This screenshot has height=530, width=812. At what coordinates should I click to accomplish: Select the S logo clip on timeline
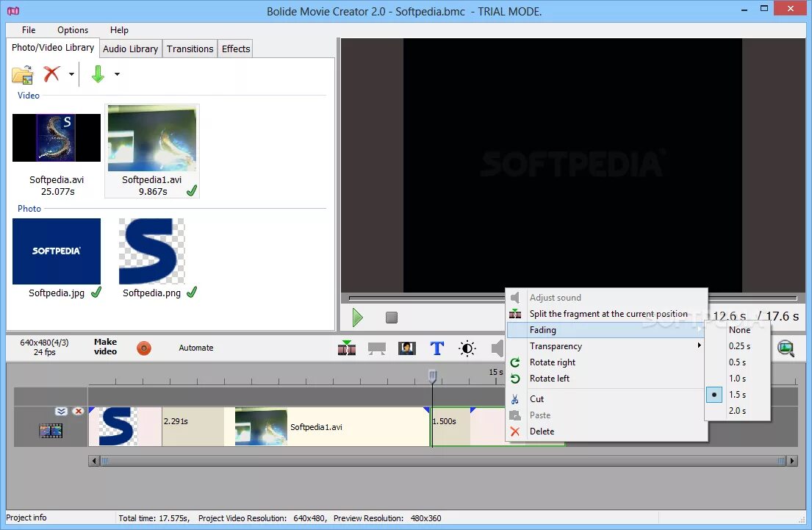pos(125,426)
